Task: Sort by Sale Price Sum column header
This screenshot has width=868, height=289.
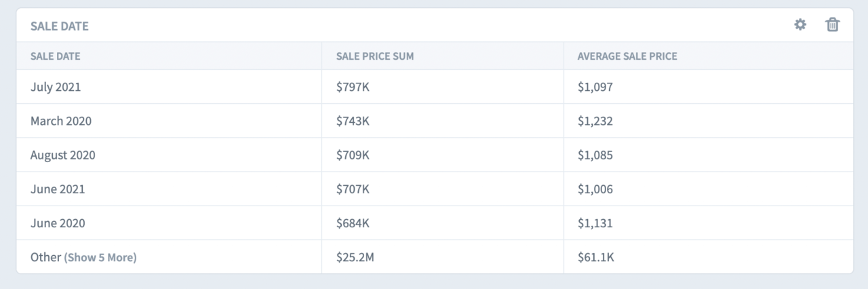Action: [x=374, y=56]
